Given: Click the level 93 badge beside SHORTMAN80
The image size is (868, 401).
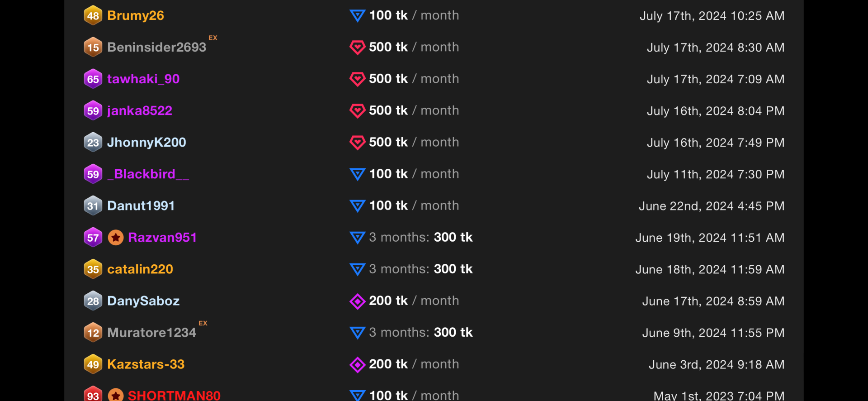Looking at the screenshot, I should point(93,395).
